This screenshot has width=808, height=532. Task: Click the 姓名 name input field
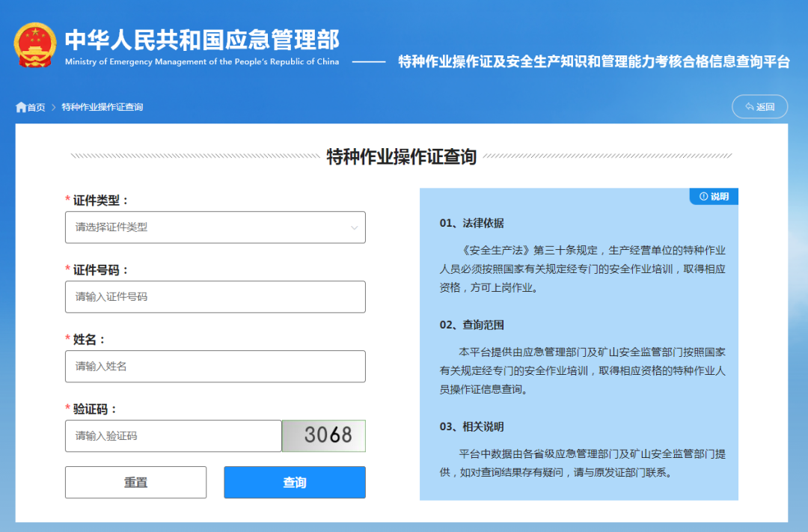point(215,366)
